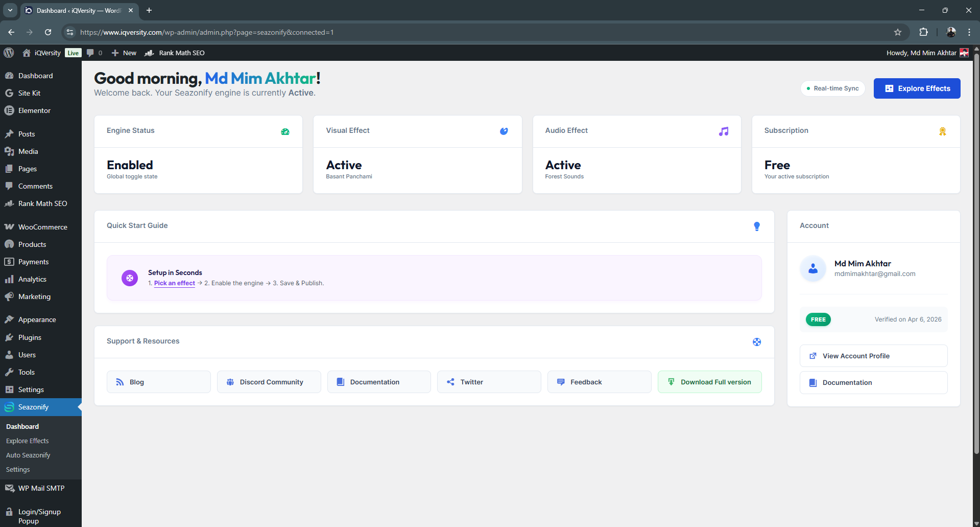Open Site Kit in sidebar

tap(41, 93)
